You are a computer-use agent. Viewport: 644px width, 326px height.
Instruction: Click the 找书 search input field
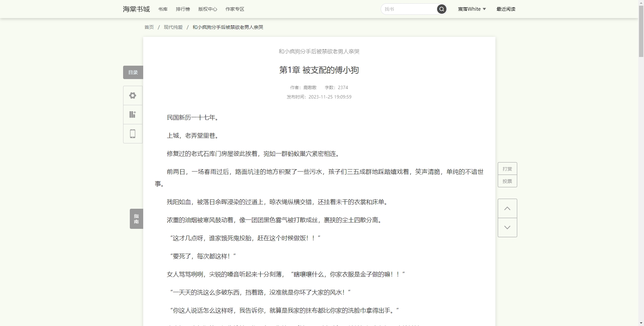tap(409, 9)
